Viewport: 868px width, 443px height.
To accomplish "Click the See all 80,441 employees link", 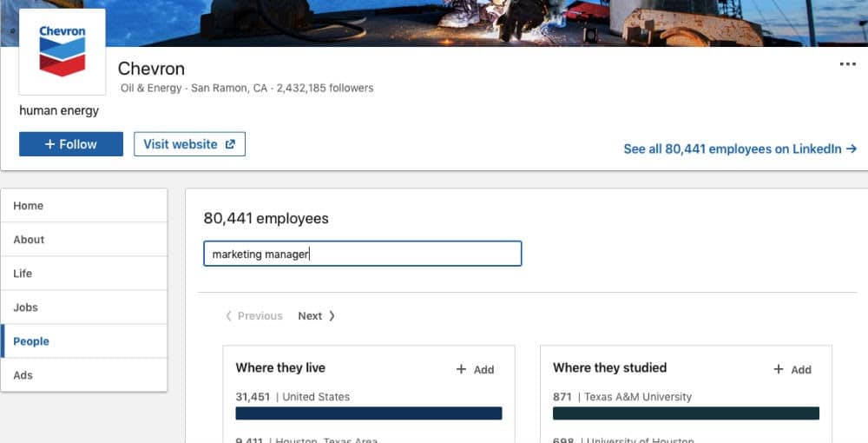I will point(740,149).
